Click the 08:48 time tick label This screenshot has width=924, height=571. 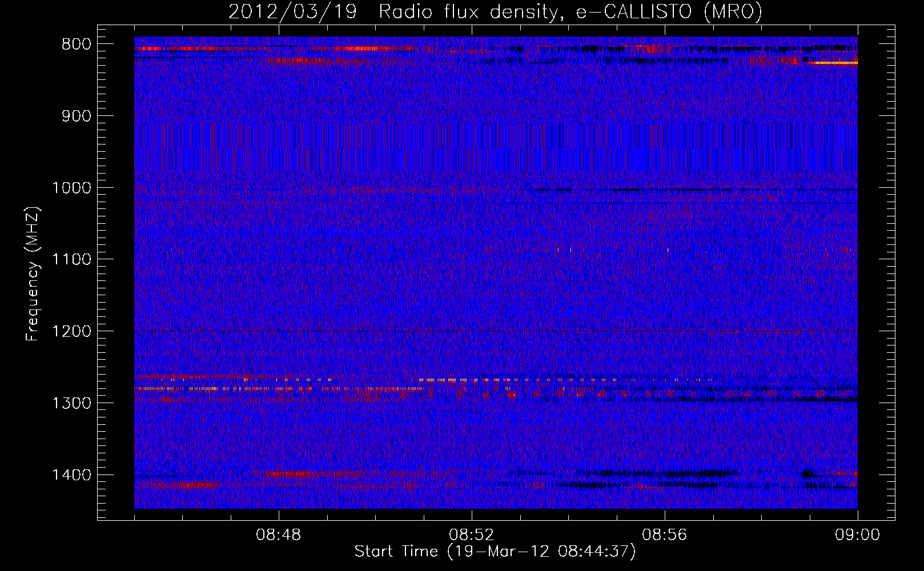(x=279, y=535)
